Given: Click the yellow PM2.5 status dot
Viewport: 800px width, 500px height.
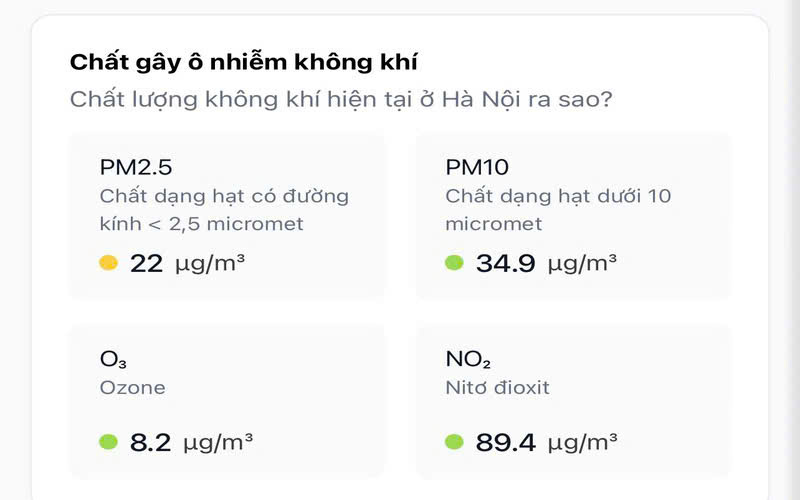Looking at the screenshot, I should [x=109, y=264].
